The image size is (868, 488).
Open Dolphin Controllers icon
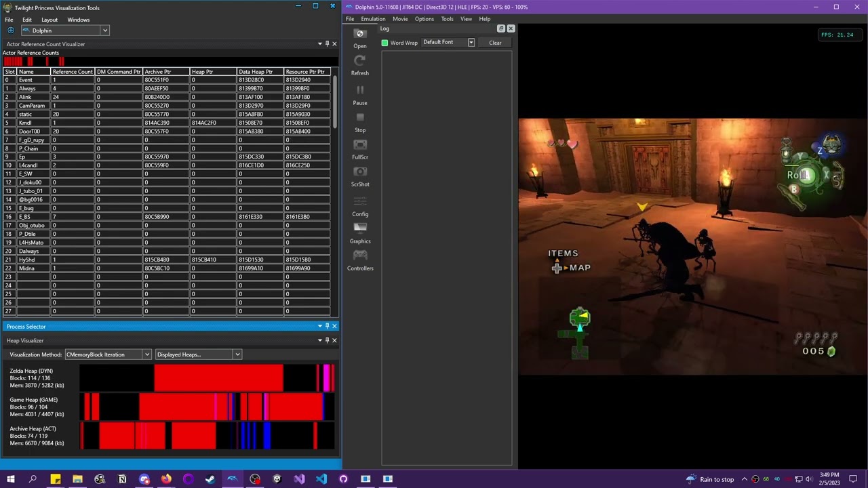click(x=360, y=256)
